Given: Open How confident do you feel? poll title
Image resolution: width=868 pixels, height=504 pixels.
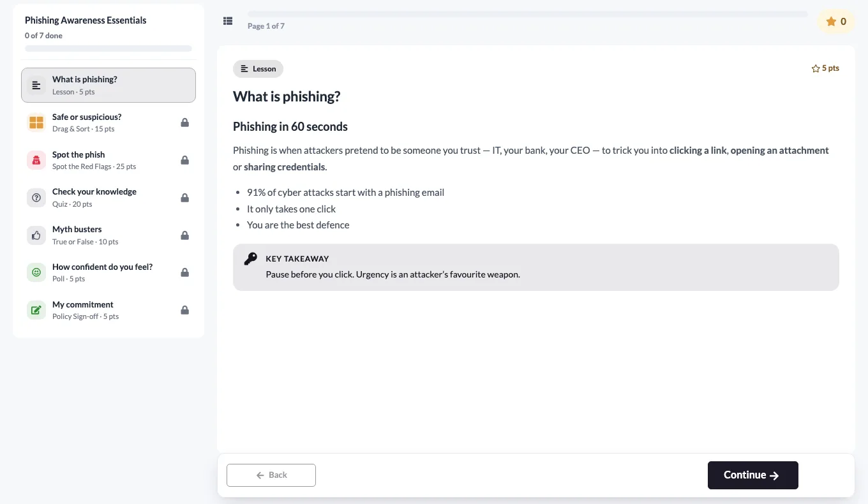Looking at the screenshot, I should 102,267.
